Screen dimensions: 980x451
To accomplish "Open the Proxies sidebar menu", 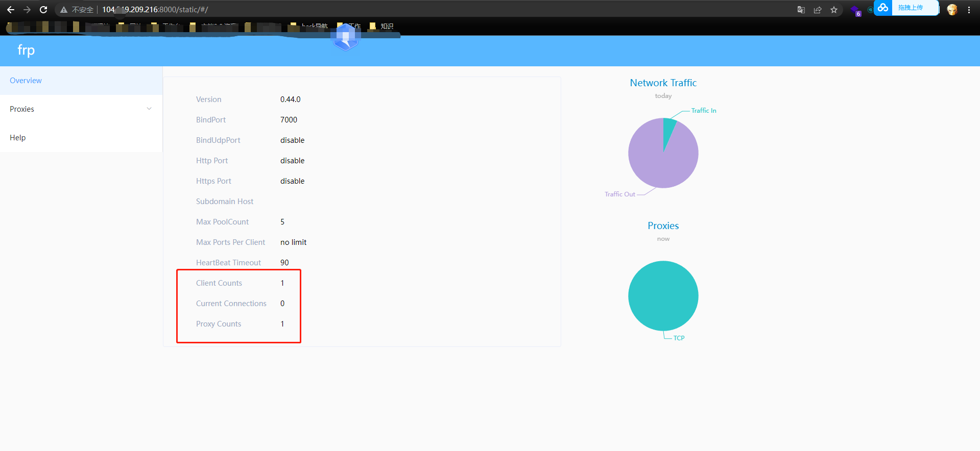I will pos(81,109).
